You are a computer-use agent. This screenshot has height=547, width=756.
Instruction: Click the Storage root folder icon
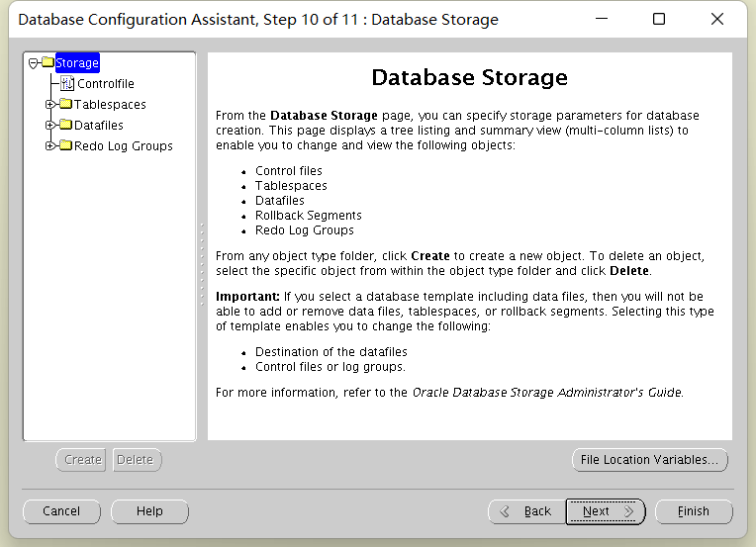click(x=47, y=62)
